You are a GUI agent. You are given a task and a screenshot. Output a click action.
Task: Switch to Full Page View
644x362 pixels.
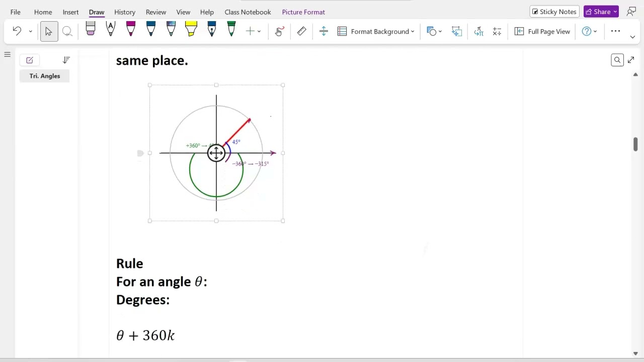coord(542,31)
